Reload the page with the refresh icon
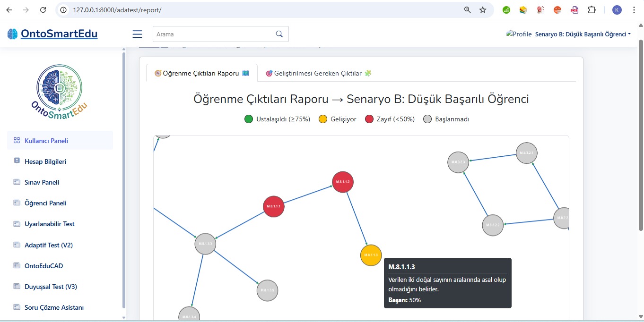Image resolution: width=644 pixels, height=322 pixels. click(43, 10)
